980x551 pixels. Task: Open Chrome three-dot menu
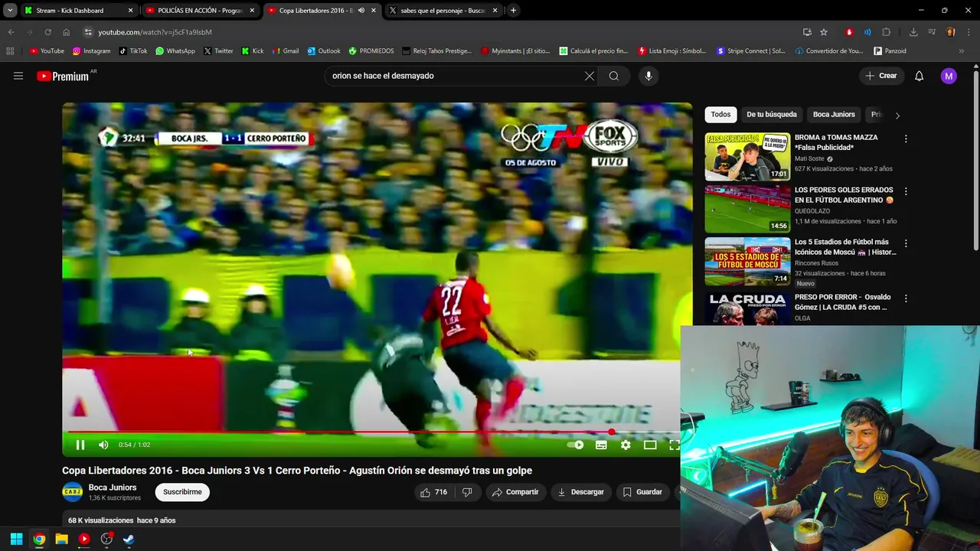click(x=968, y=32)
